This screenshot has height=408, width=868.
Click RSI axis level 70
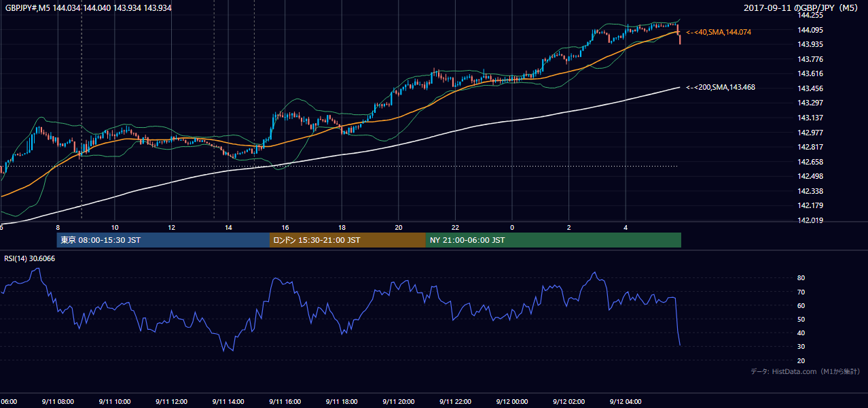click(x=801, y=292)
